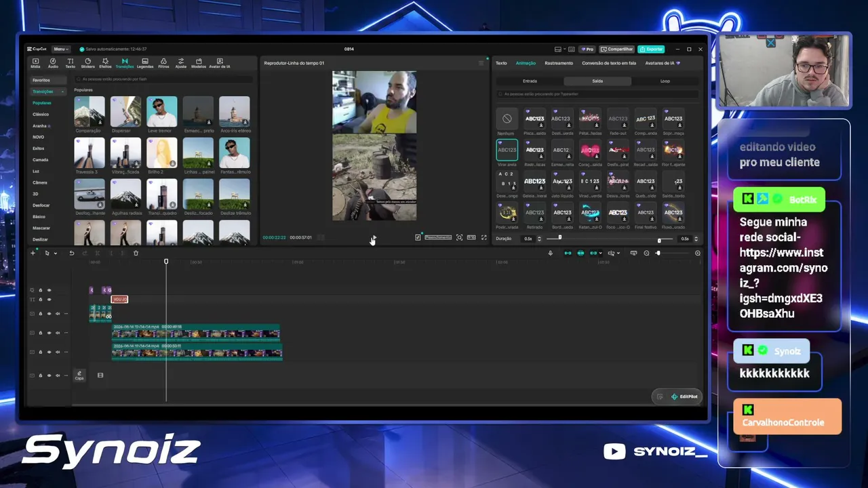Open the Áudio panel

[x=53, y=63]
